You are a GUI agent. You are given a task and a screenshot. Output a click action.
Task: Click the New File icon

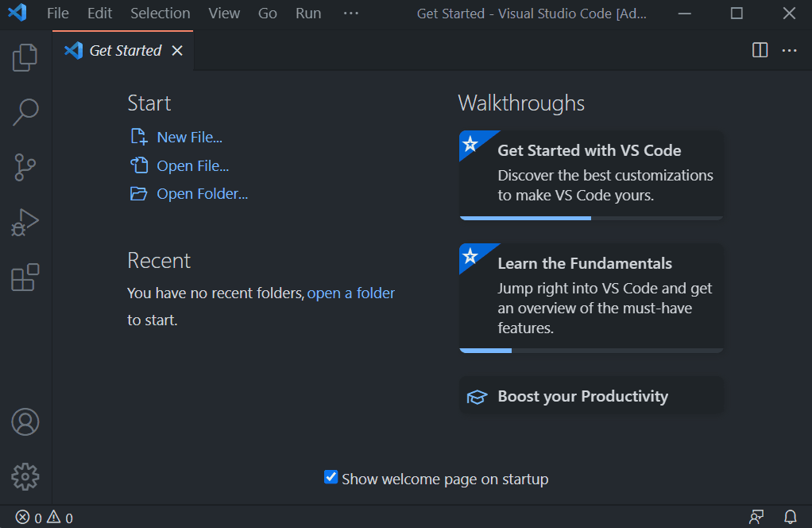coord(139,137)
